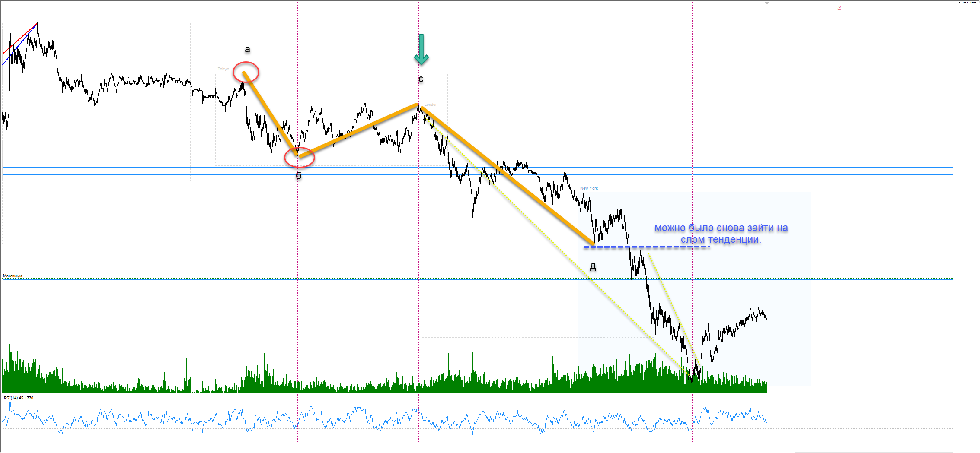Viewport: 980px width, 453px height.
Task: Select the red circle at point a
Action: point(246,72)
